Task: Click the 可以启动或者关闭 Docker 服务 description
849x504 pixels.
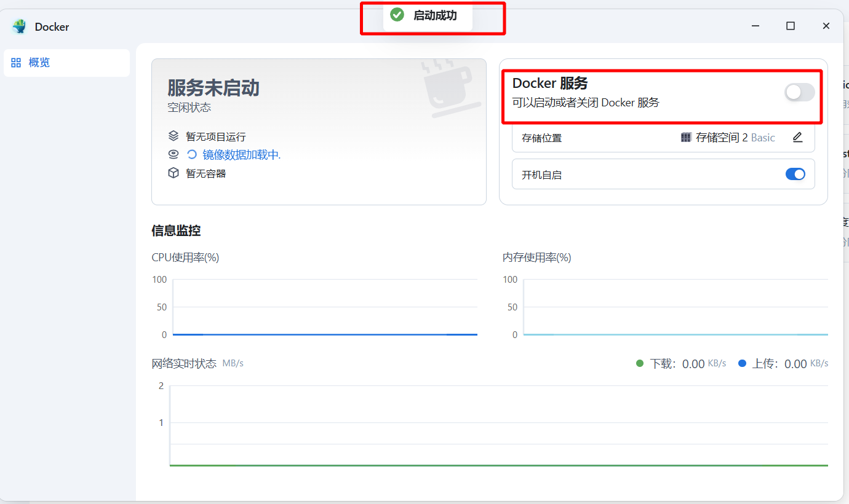Action: [x=586, y=103]
